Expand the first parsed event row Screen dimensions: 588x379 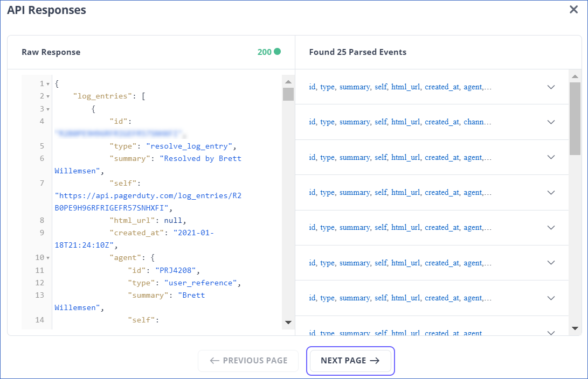coord(551,87)
